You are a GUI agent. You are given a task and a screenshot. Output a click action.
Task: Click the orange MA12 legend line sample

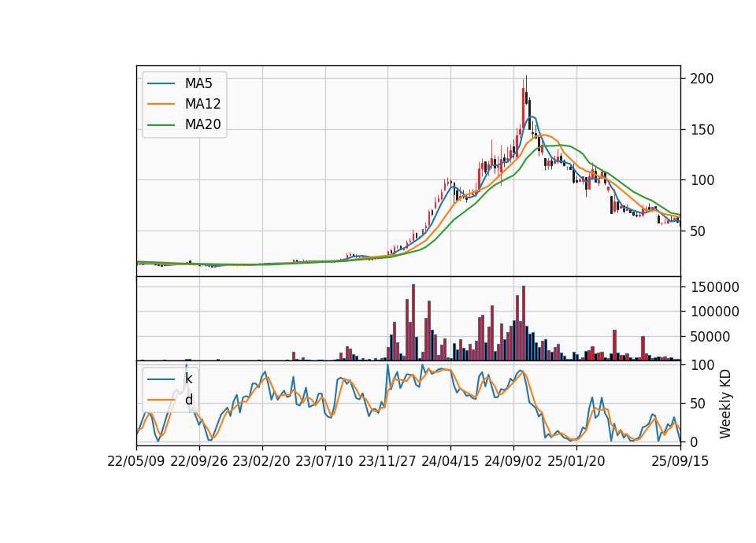[x=161, y=104]
